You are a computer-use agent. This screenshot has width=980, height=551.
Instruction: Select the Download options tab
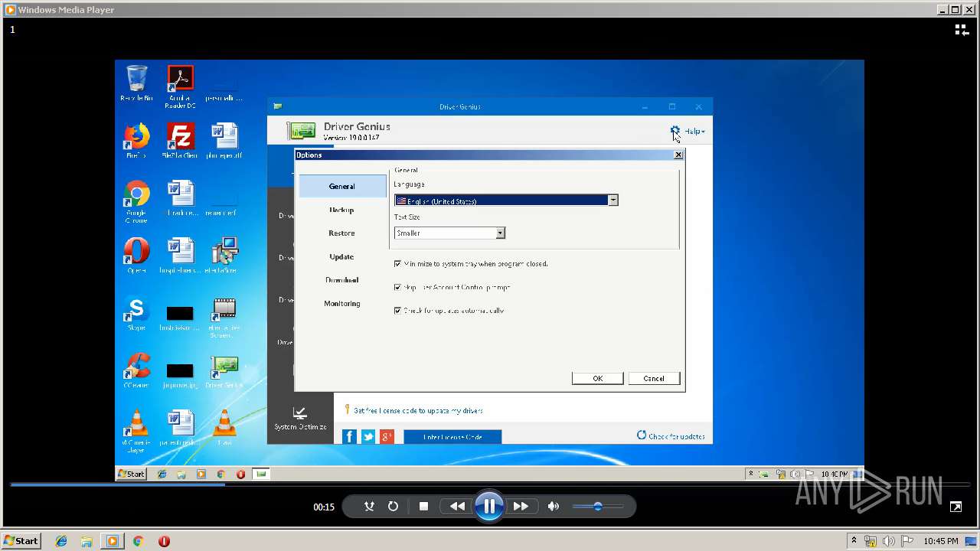(x=342, y=280)
